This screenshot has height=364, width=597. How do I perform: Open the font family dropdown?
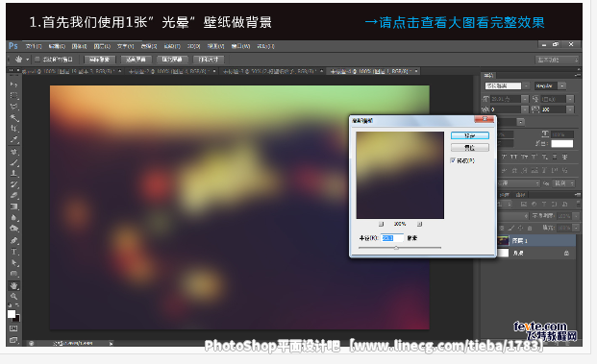click(526, 86)
